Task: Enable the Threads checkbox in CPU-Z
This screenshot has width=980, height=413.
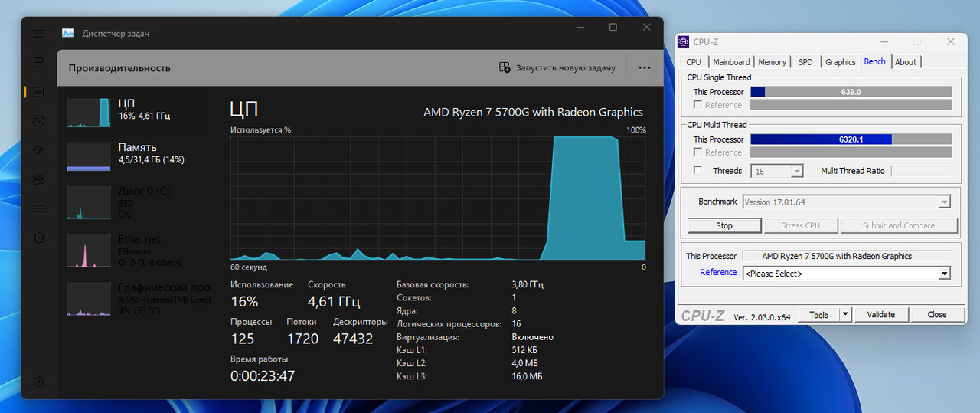Action: point(697,171)
